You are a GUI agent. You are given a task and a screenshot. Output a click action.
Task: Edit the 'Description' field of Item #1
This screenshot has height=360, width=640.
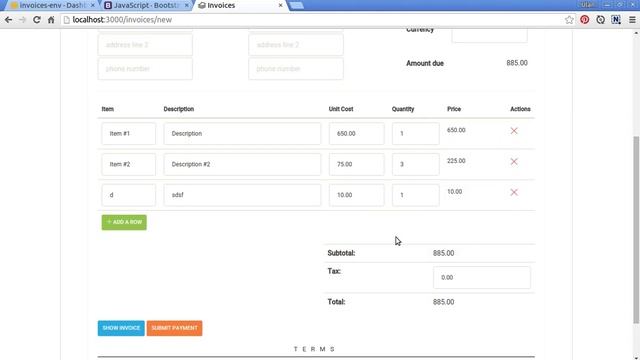click(x=242, y=133)
